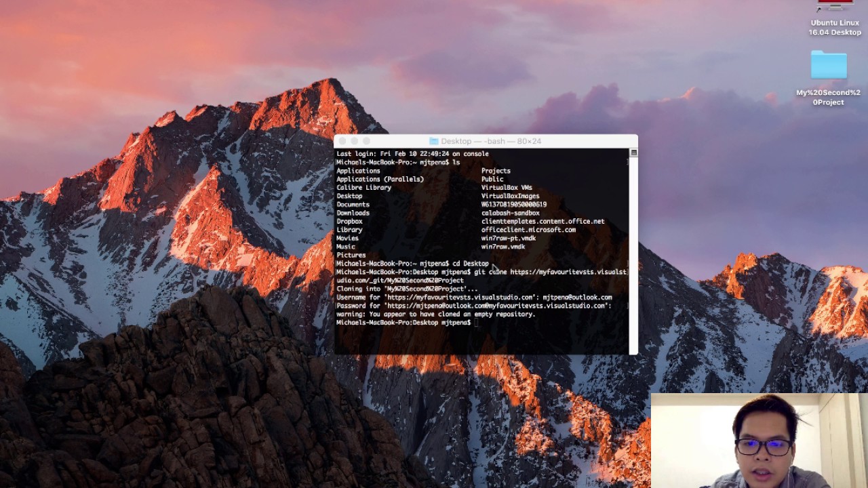This screenshot has width=868, height=488.
Task: Click the 'Dropbox' directory name
Action: (349, 222)
